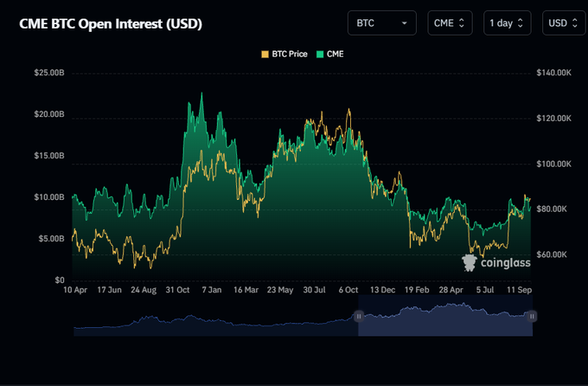Screen dimensions: 588x386
Task: Click the 10 Apr date label
Action: [x=75, y=290]
